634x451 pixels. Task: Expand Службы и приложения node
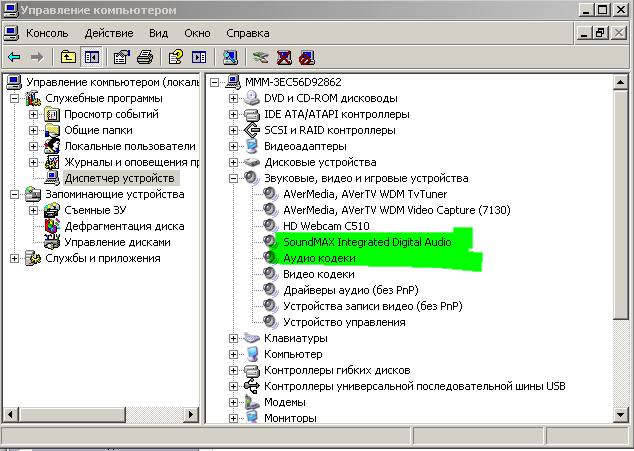(x=15, y=258)
